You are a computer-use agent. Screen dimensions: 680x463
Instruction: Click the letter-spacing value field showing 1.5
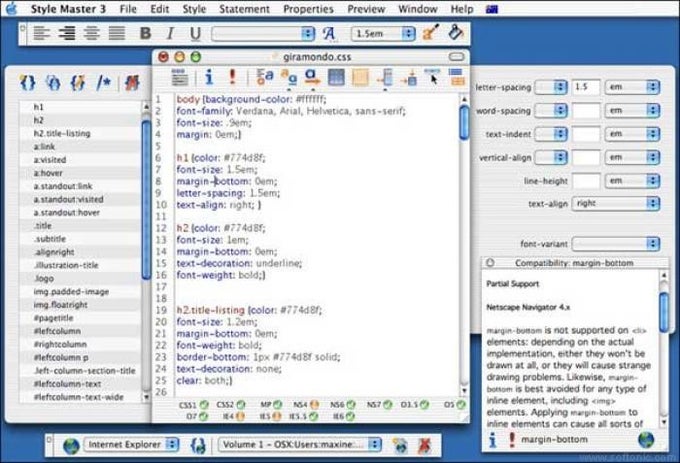(x=586, y=87)
